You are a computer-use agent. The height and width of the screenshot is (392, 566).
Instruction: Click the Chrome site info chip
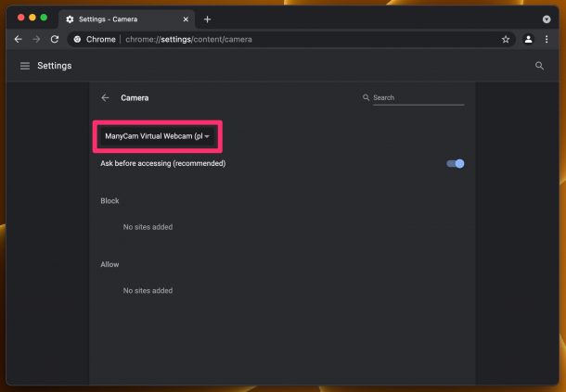pyautogui.click(x=95, y=39)
